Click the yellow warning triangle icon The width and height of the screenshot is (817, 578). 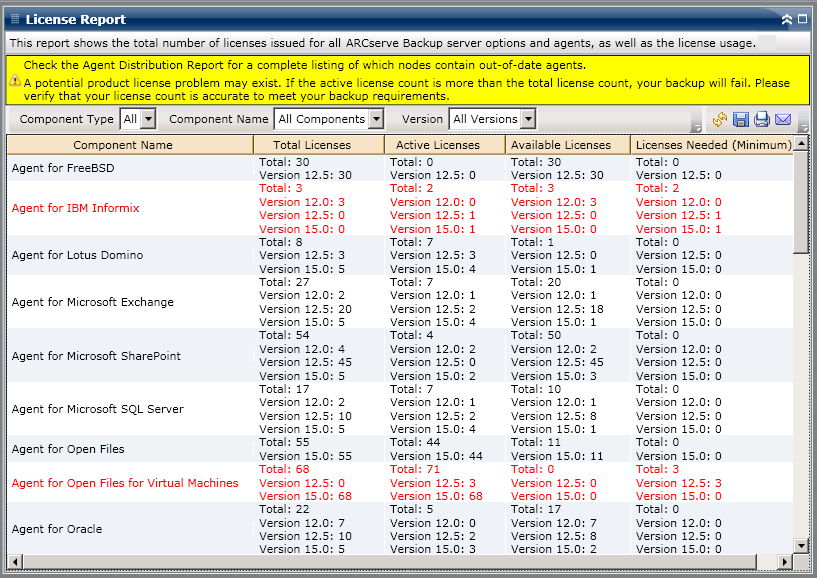pyautogui.click(x=15, y=81)
